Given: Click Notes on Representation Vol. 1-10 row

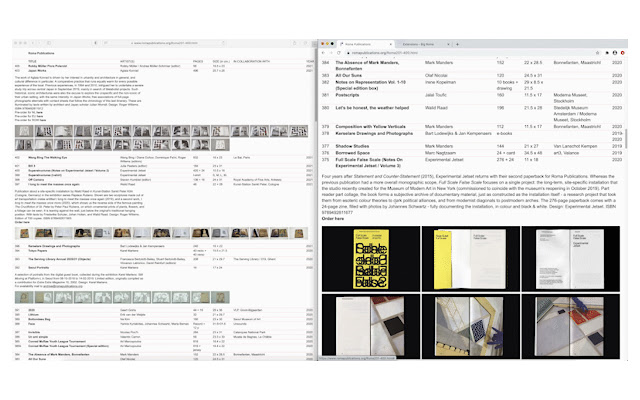Looking at the screenshot, I should tap(471, 85).
